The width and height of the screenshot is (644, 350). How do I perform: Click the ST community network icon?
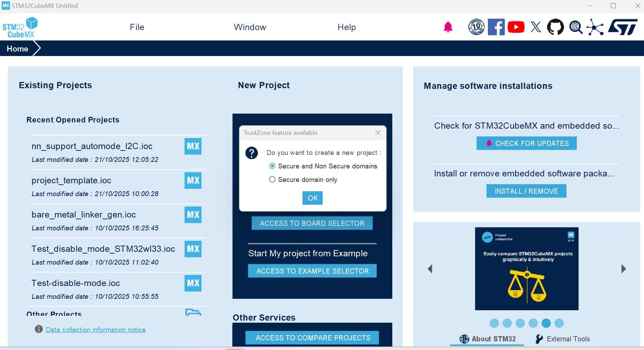pos(595,27)
